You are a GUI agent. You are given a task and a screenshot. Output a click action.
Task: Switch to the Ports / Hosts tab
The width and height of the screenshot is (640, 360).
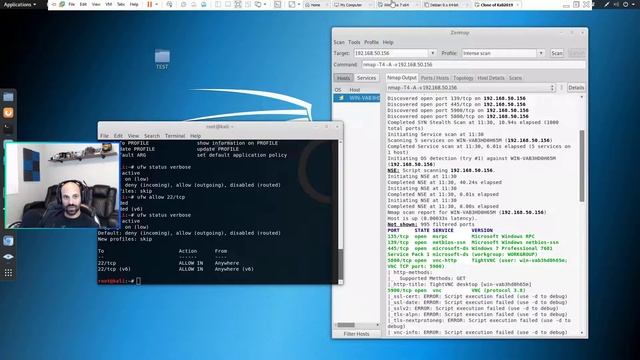pyautogui.click(x=434, y=78)
